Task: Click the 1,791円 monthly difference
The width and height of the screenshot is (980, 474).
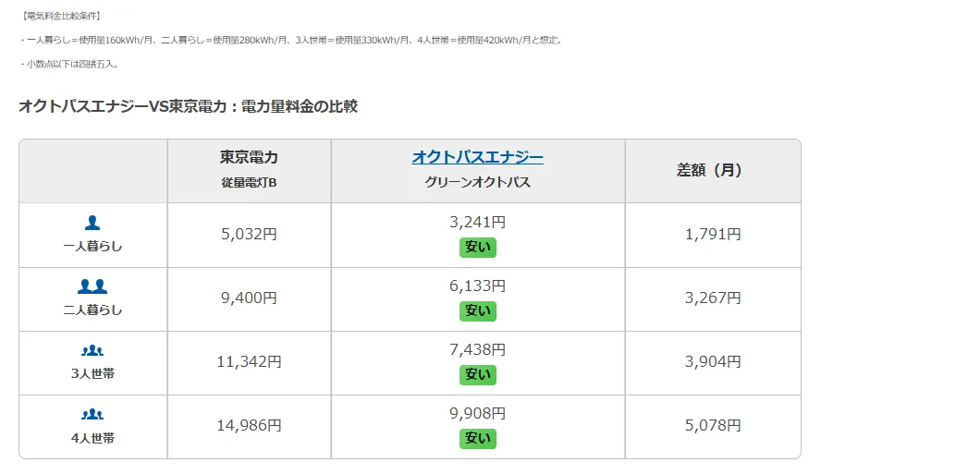Action: click(713, 235)
